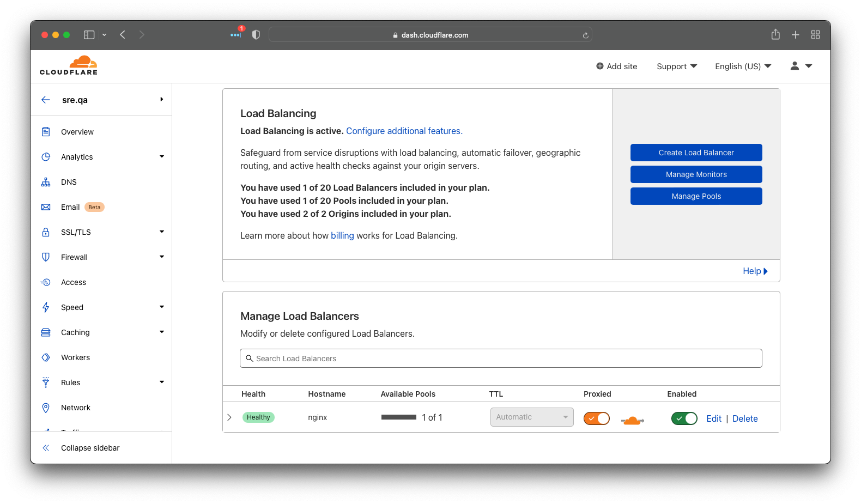
Task: Click the DNS network tree icon
Action: click(46, 182)
